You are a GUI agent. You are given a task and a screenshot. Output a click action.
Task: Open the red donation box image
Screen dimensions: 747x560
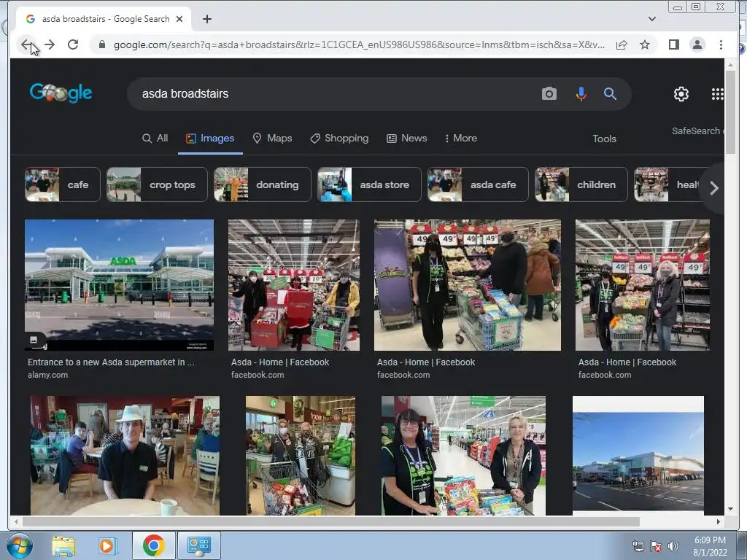[294, 285]
